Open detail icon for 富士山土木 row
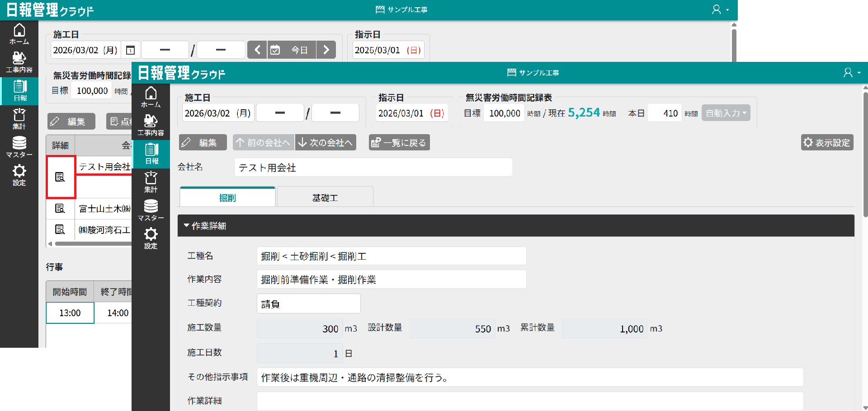This screenshot has width=868, height=411. point(60,208)
